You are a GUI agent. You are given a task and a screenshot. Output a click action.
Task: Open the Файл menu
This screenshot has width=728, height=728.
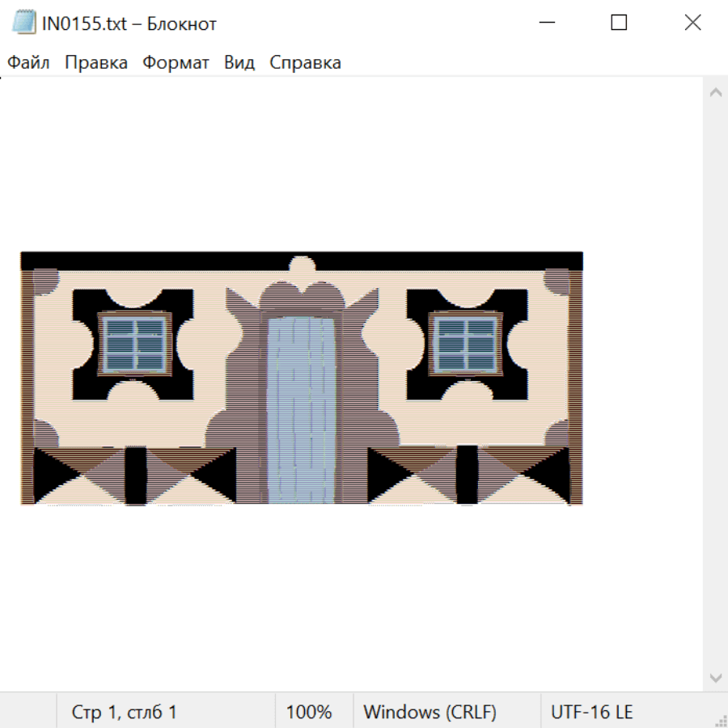click(28, 63)
